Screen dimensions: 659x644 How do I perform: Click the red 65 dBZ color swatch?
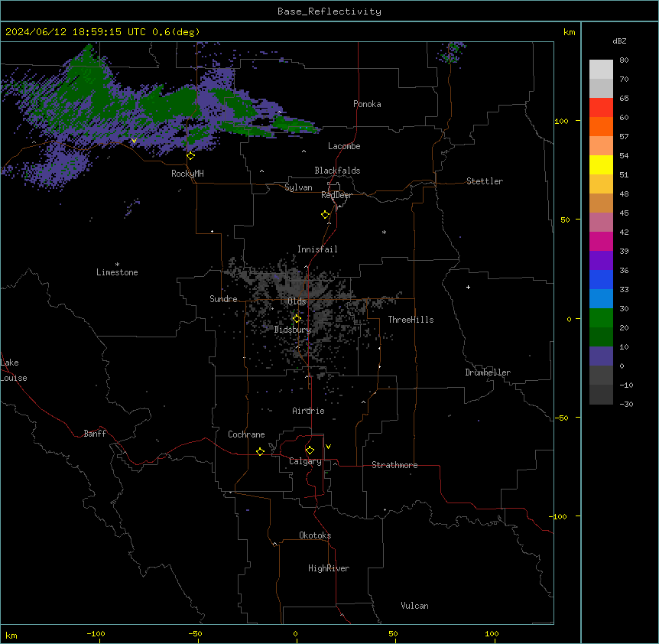coord(601,108)
